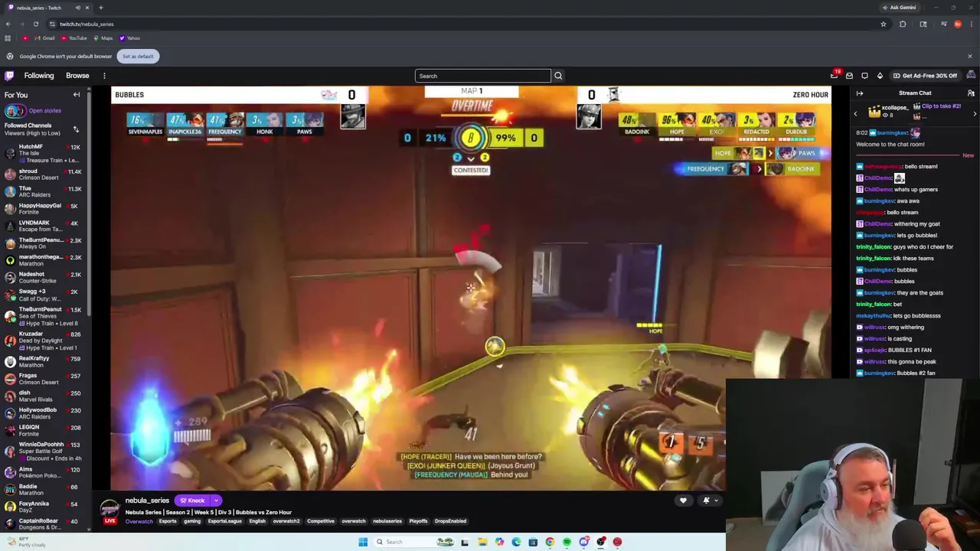The width and height of the screenshot is (980, 551).
Task: Open notifications inbox with badge 19
Action: click(x=834, y=76)
